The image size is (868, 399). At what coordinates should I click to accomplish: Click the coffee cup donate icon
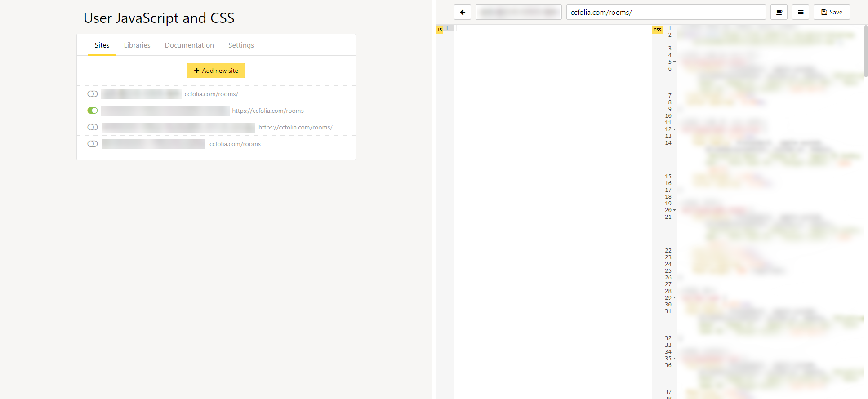(x=779, y=12)
